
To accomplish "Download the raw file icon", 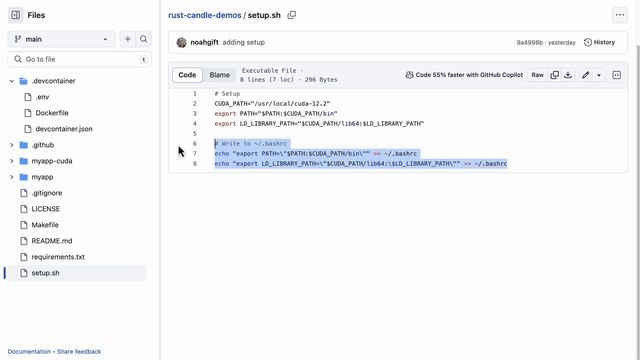I will click(568, 75).
